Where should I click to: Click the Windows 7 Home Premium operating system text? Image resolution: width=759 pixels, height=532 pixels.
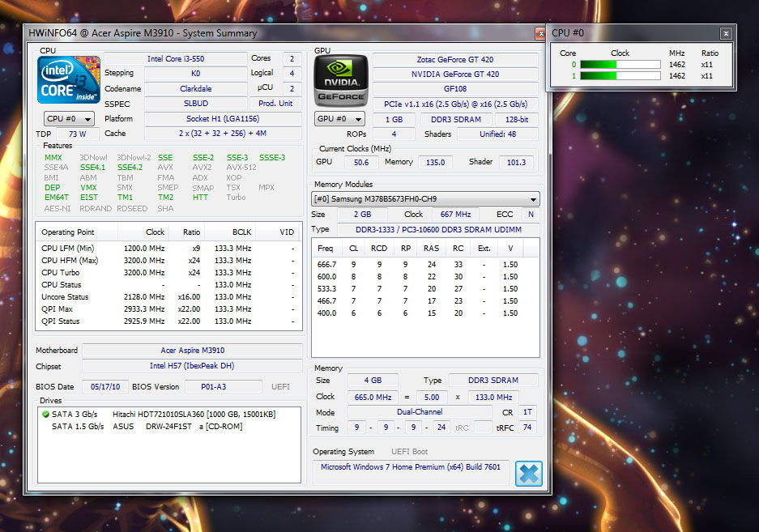point(411,467)
